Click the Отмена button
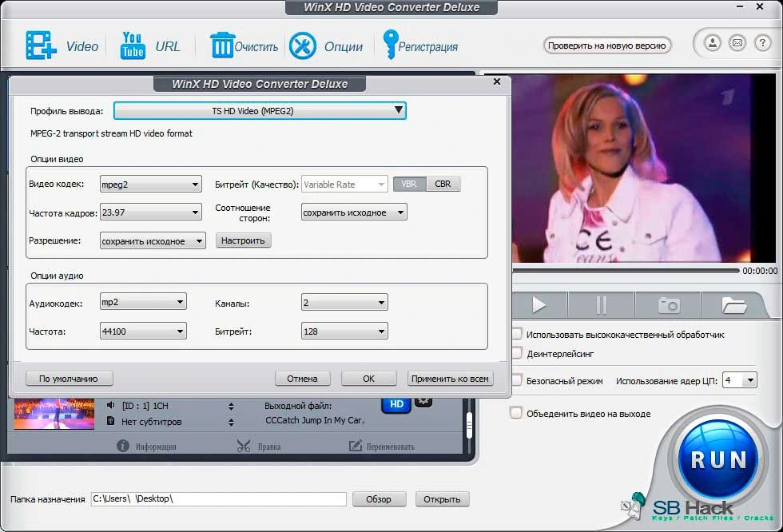783x532 pixels. tap(303, 379)
